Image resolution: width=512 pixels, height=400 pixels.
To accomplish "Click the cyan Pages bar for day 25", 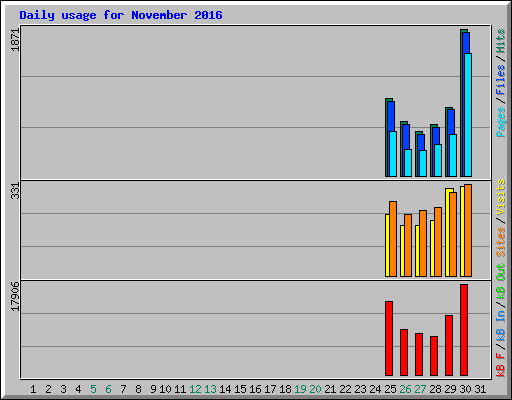I will tap(393, 154).
